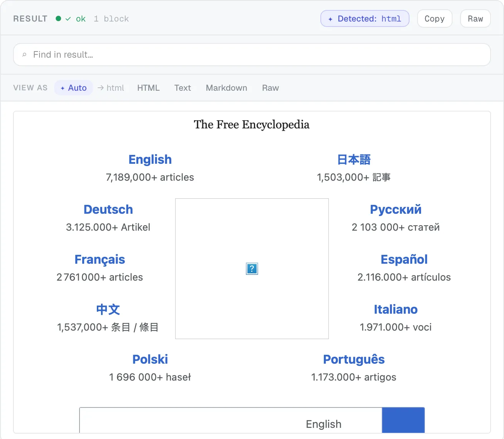Click the green status dot

(x=58, y=18)
